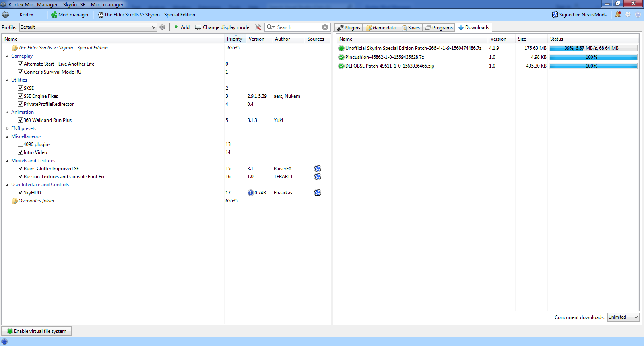Switch to the Plugins tab
The height and width of the screenshot is (346, 644).
tap(349, 27)
